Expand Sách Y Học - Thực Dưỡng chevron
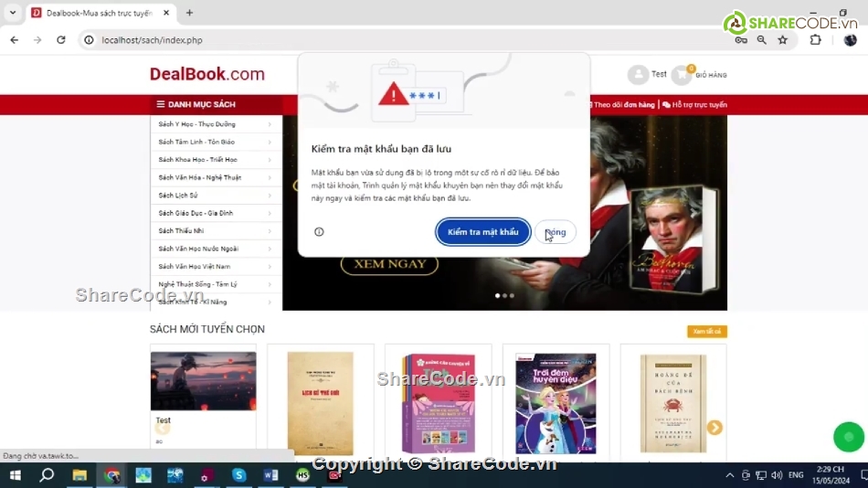Image resolution: width=868 pixels, height=488 pixels. [x=270, y=124]
